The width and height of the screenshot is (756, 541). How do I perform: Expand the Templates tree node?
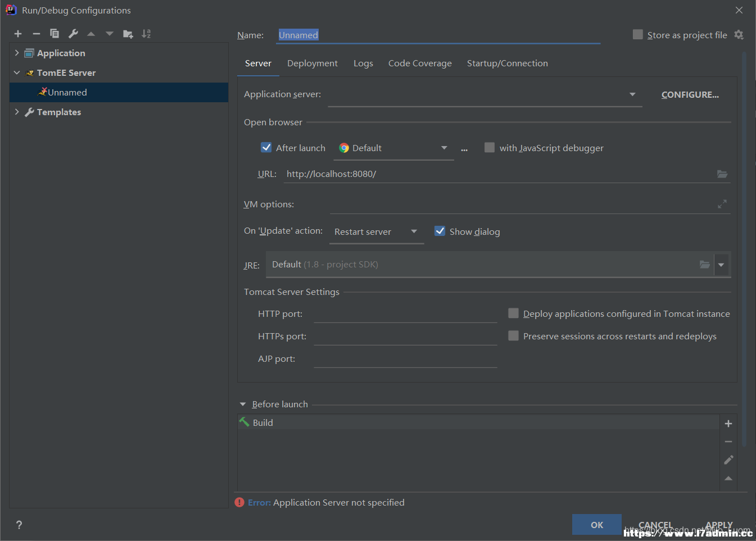pyautogui.click(x=17, y=112)
